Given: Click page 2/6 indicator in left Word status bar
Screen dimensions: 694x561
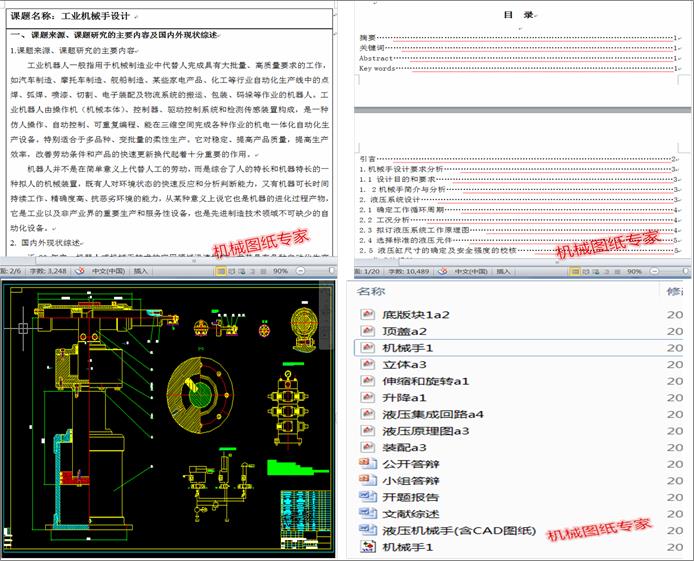Looking at the screenshot, I should click(x=11, y=271).
